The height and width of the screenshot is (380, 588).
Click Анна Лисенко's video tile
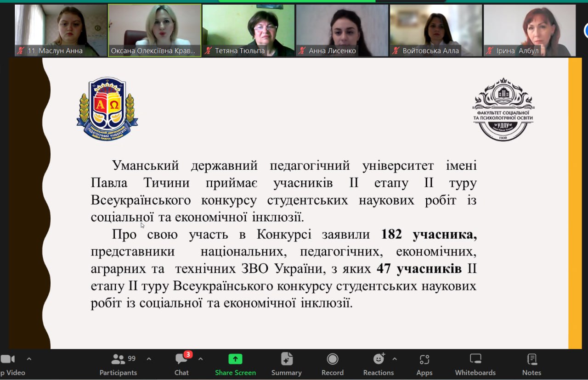point(342,30)
